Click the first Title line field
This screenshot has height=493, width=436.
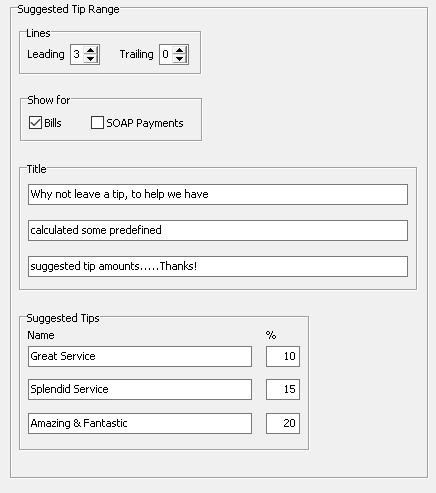[x=218, y=194]
